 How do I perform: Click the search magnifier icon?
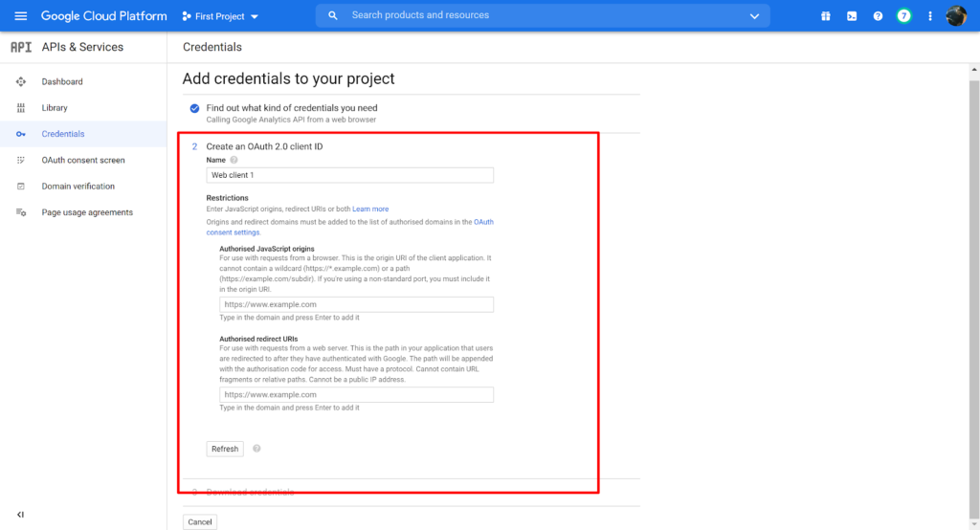click(332, 15)
